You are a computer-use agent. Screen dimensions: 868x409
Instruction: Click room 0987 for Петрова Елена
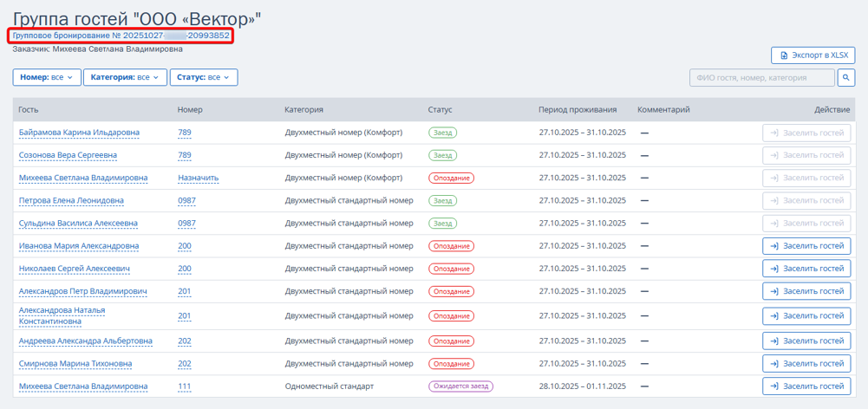pos(186,201)
